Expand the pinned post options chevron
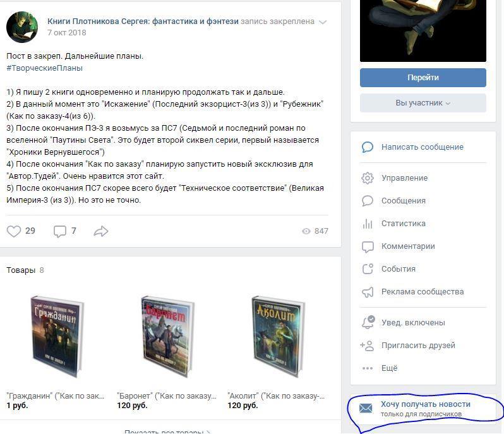 point(323,22)
